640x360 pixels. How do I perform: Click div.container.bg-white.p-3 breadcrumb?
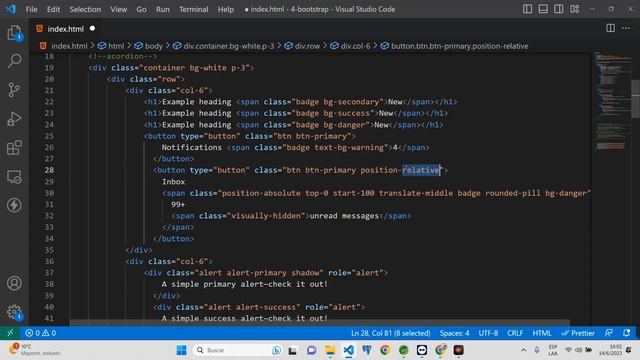click(x=229, y=46)
